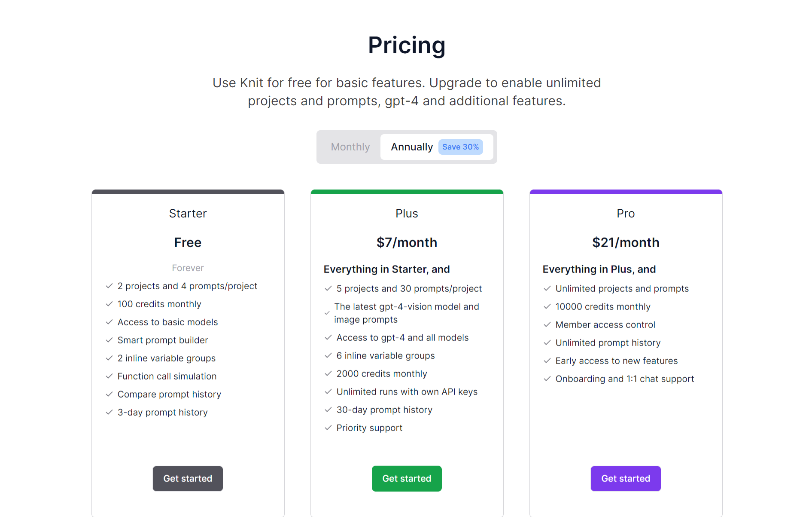812x517 pixels.
Task: Click the Pricing page heading
Action: pos(407,45)
